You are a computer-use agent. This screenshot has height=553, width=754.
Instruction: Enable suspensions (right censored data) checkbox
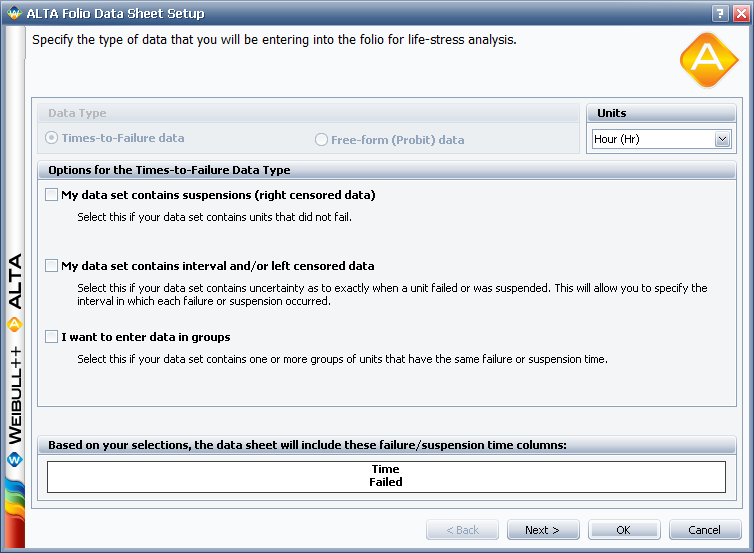click(52, 195)
